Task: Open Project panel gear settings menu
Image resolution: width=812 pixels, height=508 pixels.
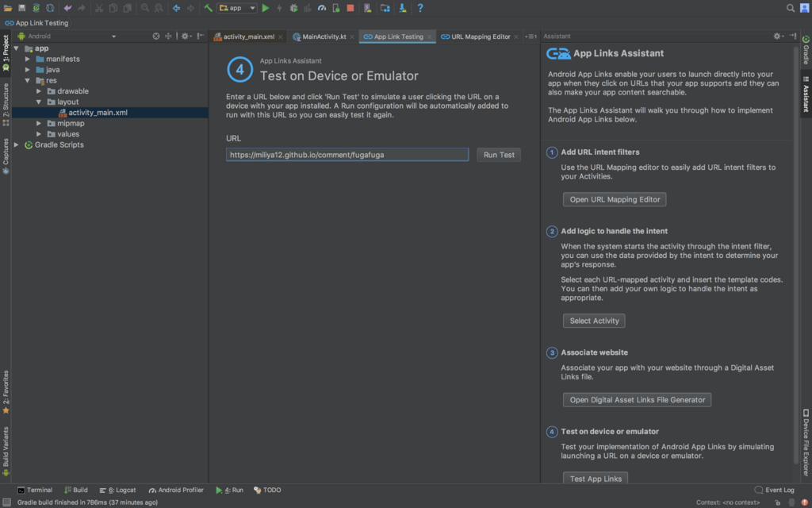Action: [x=186, y=37]
